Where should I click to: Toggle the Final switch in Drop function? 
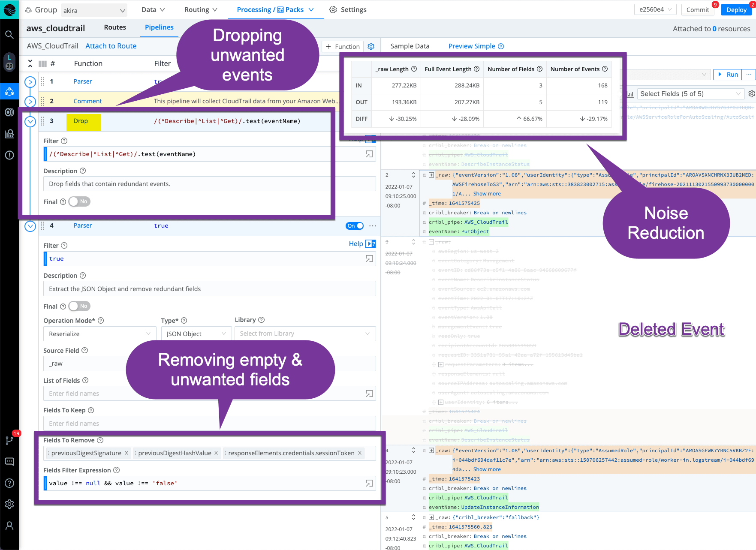click(79, 201)
